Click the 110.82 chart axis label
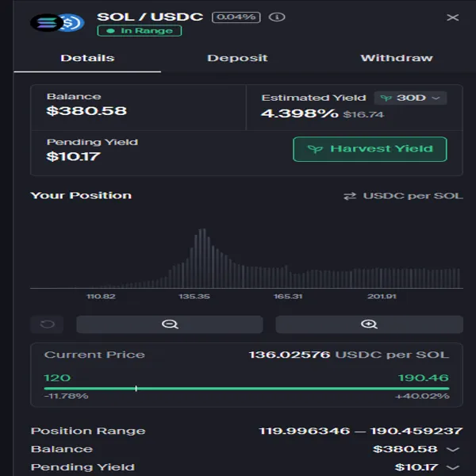Image resolution: width=476 pixels, height=476 pixels. click(101, 297)
